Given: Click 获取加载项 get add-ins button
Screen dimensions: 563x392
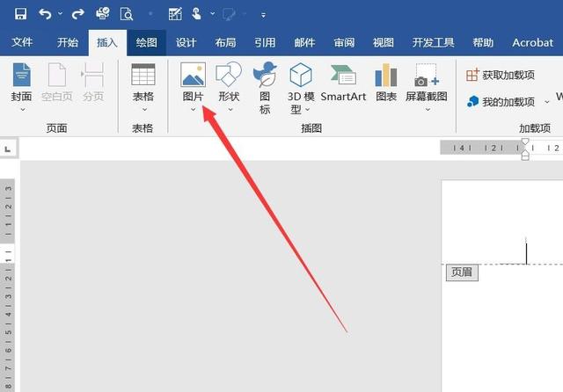Looking at the screenshot, I should [501, 75].
